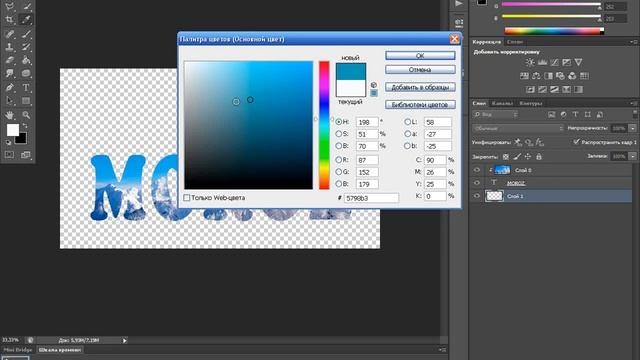Open 'Библиотеки цветов' color libraries

420,105
